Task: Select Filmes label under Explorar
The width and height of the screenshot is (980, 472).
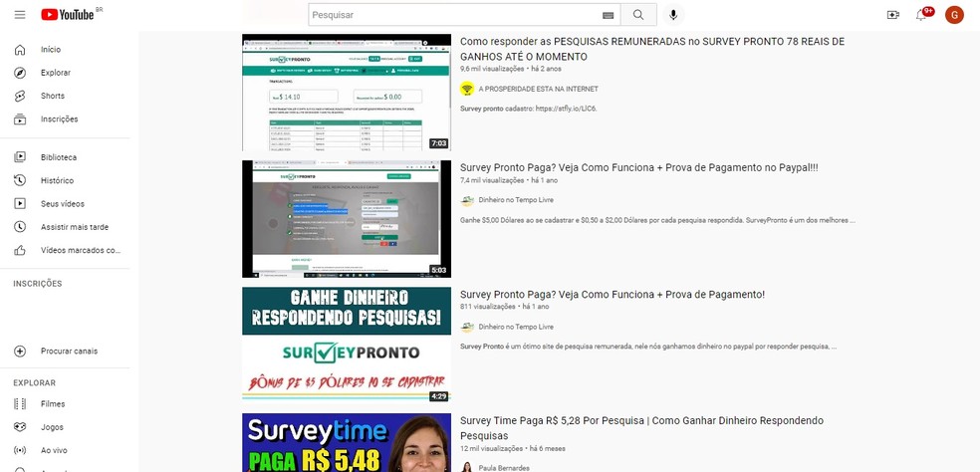Action: [x=53, y=404]
